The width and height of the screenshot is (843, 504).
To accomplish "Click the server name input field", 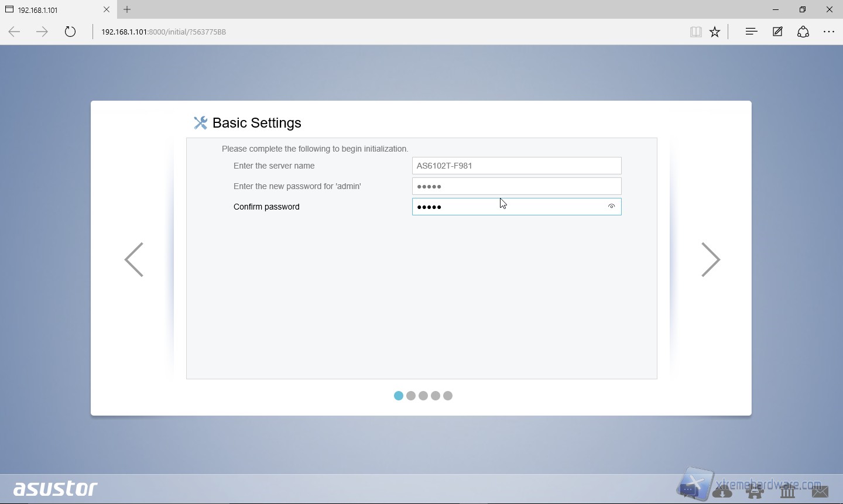I will [x=516, y=166].
